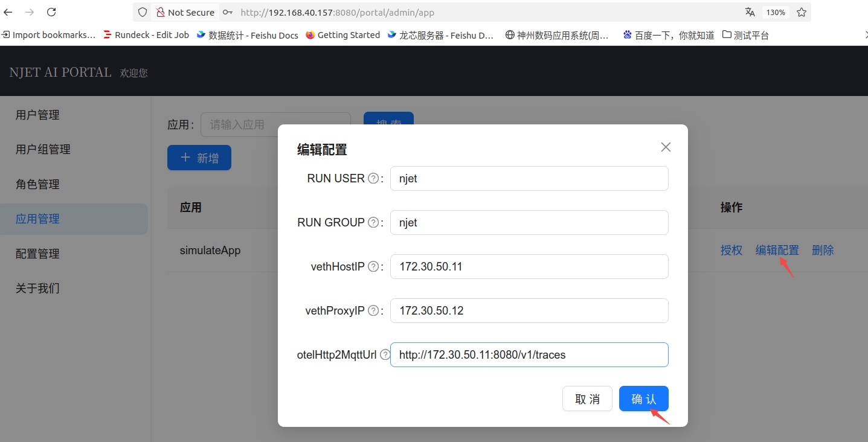Click the translate page icon in address bar
This screenshot has height=442, width=868.
click(750, 12)
